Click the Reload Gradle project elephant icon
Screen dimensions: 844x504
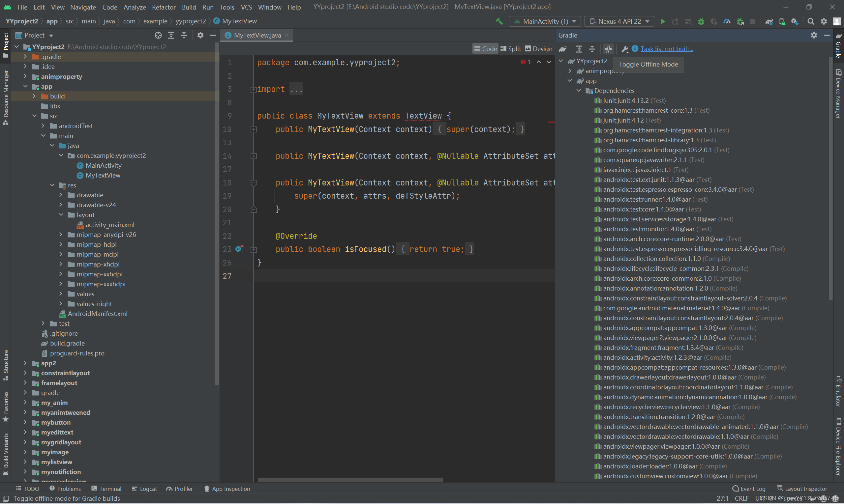pos(563,49)
